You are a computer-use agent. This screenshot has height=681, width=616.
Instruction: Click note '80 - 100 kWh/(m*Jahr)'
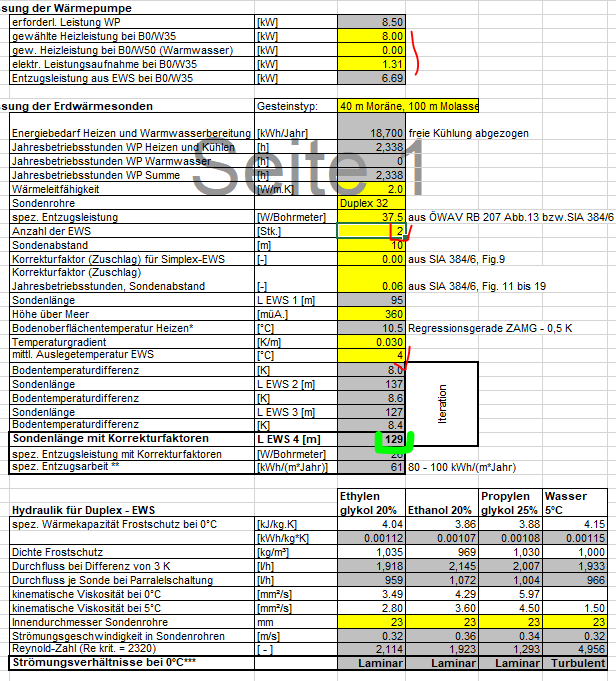462,467
